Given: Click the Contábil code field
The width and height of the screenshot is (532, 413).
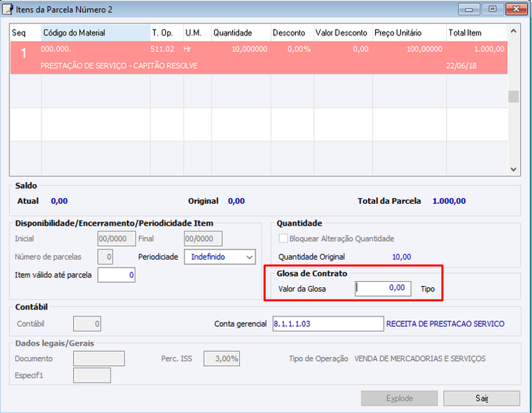Looking at the screenshot, I should tap(87, 324).
